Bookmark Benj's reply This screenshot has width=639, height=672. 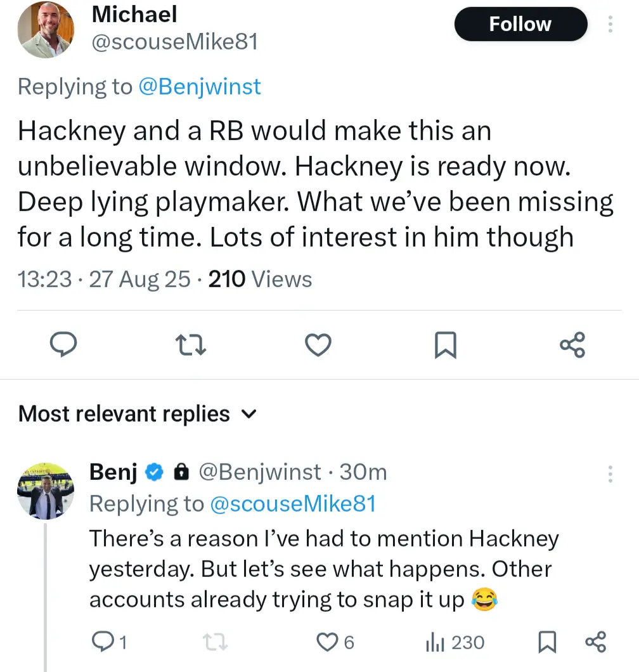pyautogui.click(x=546, y=643)
